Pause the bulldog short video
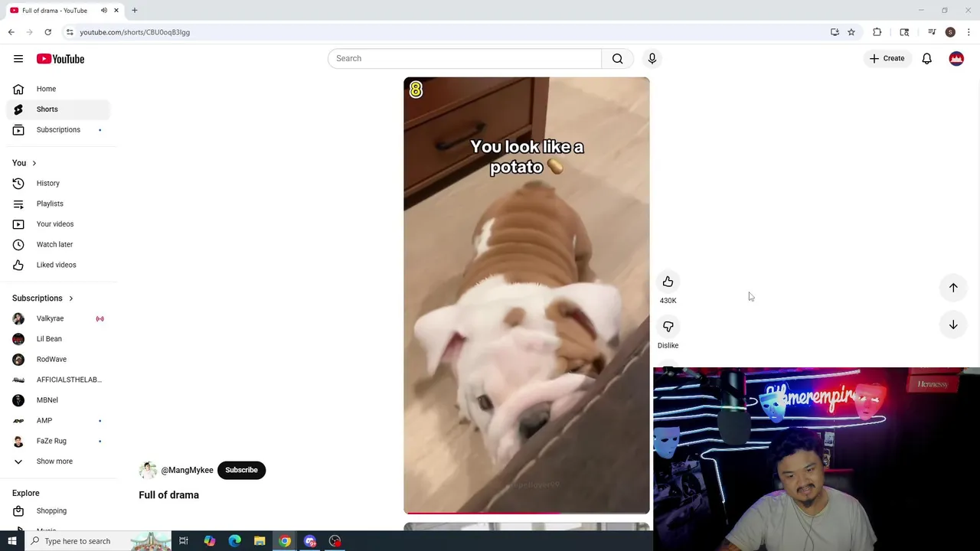The height and width of the screenshot is (551, 980). tap(527, 295)
